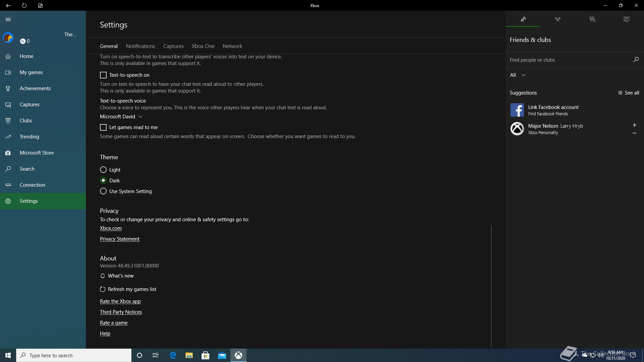Open Clubs shield icon in sidebar
This screenshot has height=362, width=644.
coord(8,121)
